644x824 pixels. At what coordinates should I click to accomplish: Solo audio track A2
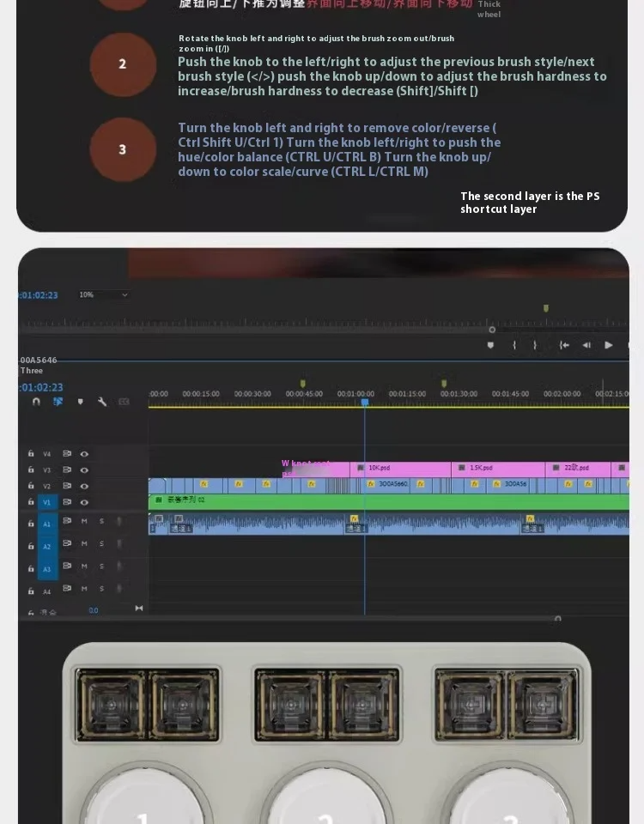tap(101, 543)
